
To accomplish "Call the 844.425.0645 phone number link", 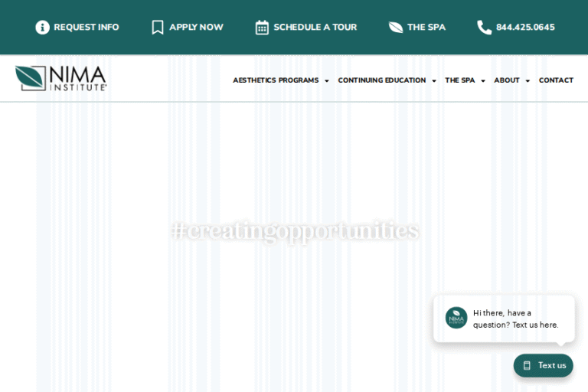I will point(525,28).
